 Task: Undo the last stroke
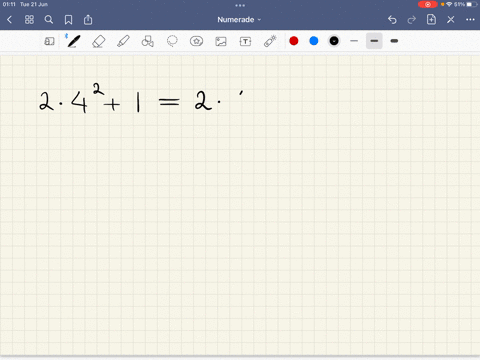click(392, 20)
